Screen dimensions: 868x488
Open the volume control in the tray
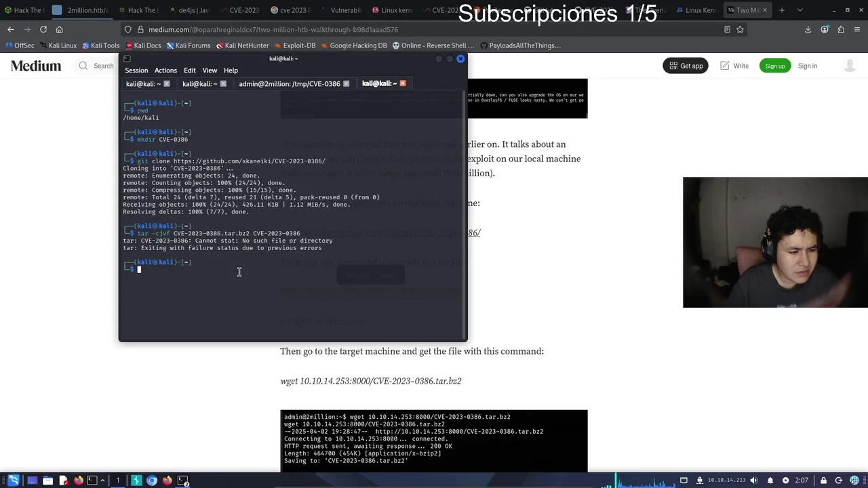tap(754, 481)
